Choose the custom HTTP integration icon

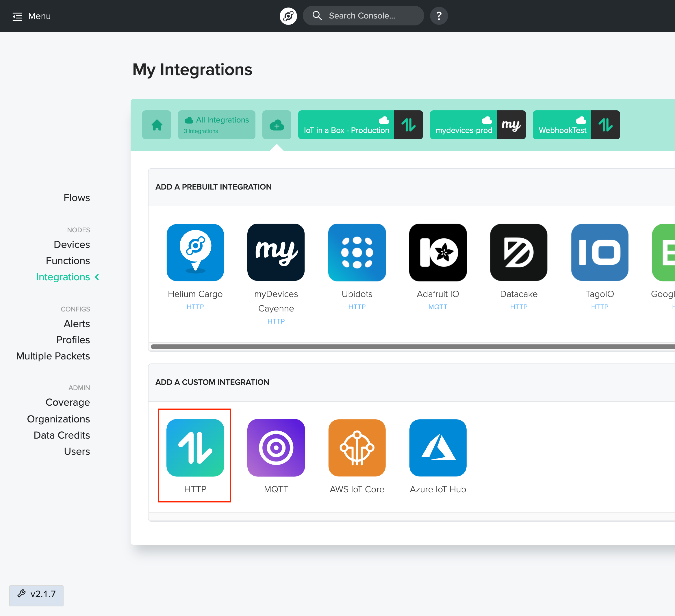click(195, 448)
